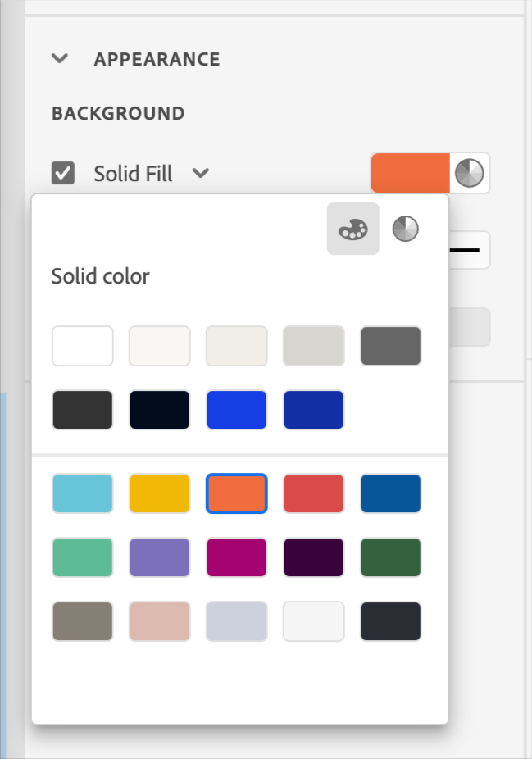Switch to the color wheel icon in popup

point(405,229)
